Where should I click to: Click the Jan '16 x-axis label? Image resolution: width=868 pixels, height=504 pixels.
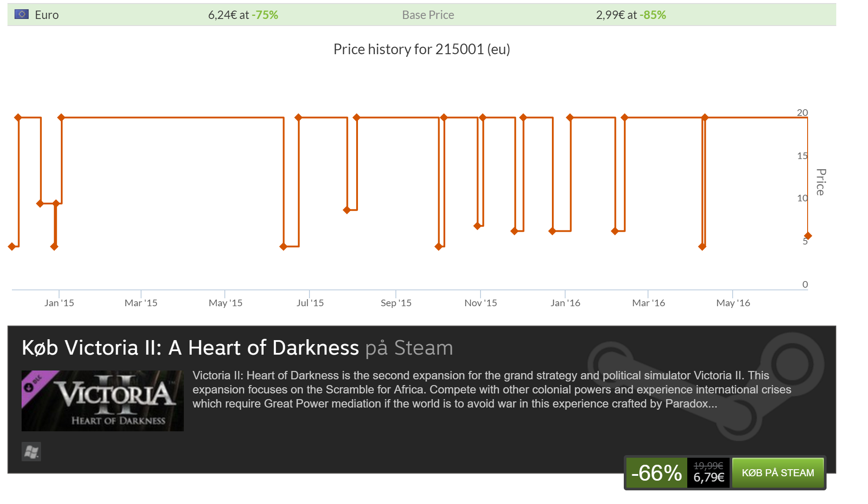click(x=565, y=303)
